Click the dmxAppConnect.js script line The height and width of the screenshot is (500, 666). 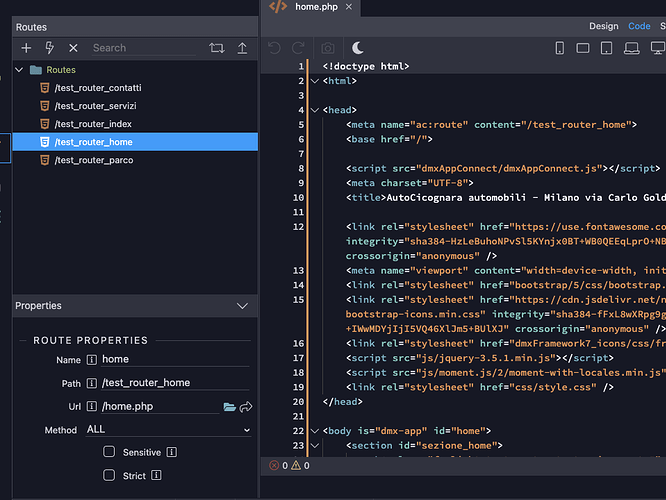coord(503,169)
